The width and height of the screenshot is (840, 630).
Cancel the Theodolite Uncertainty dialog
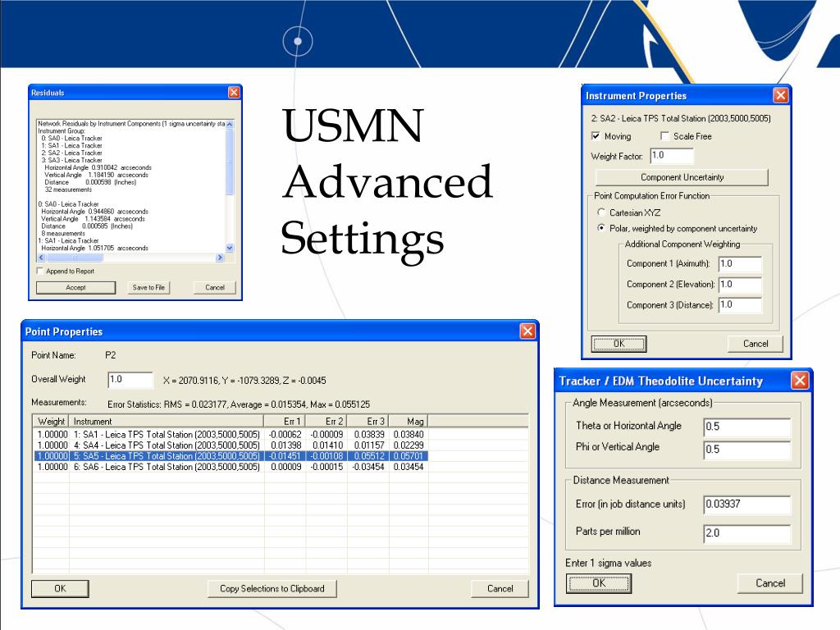pyautogui.click(x=770, y=583)
